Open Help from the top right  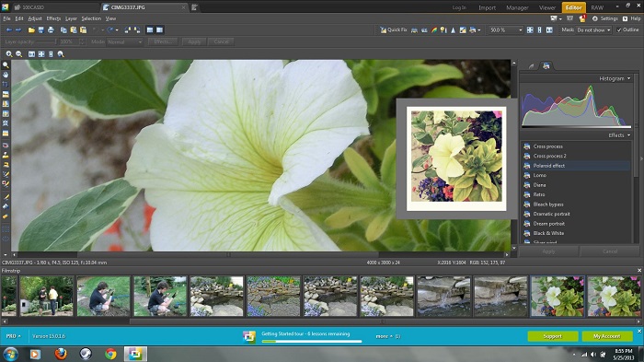point(632,18)
